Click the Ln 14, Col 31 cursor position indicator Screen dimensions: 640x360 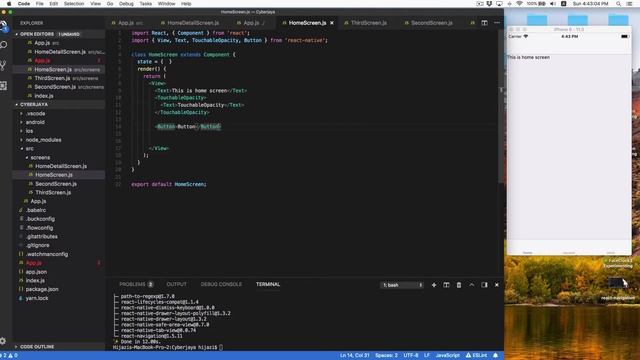354,356
